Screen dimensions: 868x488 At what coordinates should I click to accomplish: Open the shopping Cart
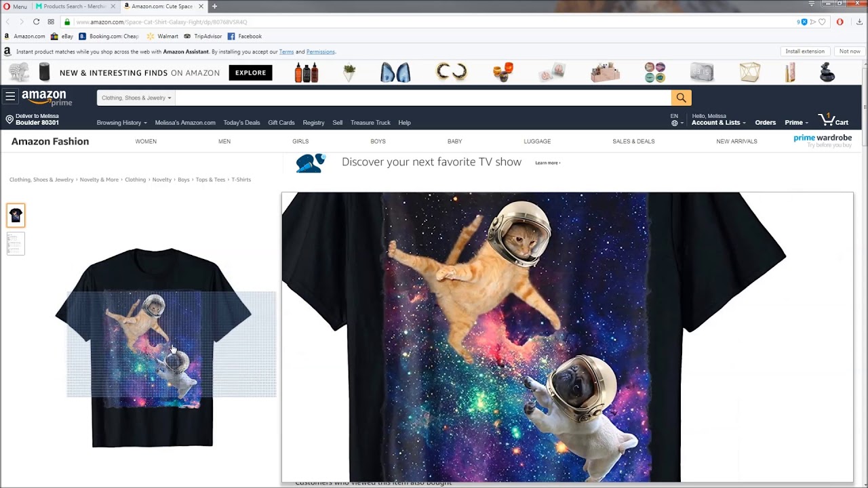(833, 120)
